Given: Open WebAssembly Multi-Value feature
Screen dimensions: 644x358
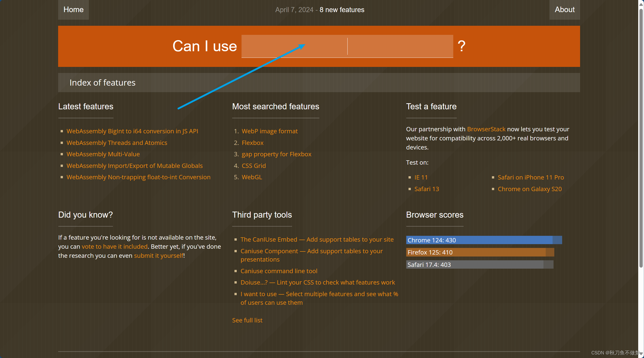Looking at the screenshot, I should click(x=103, y=154).
